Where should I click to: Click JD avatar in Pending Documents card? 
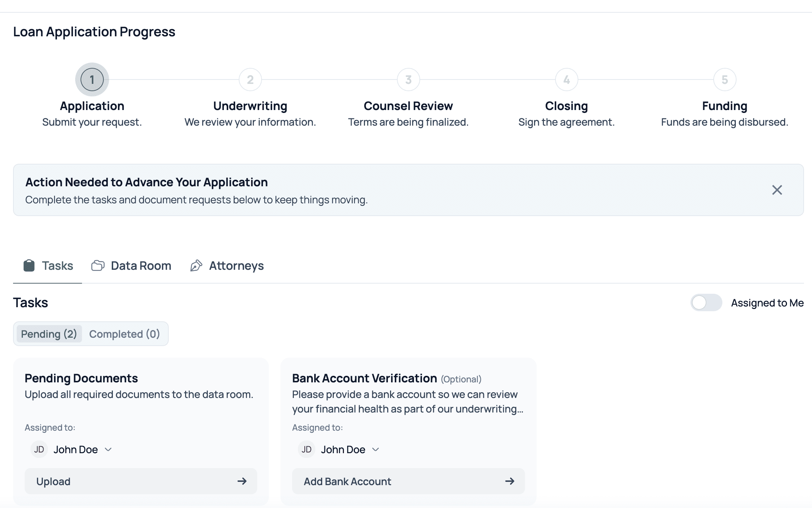[x=39, y=450]
